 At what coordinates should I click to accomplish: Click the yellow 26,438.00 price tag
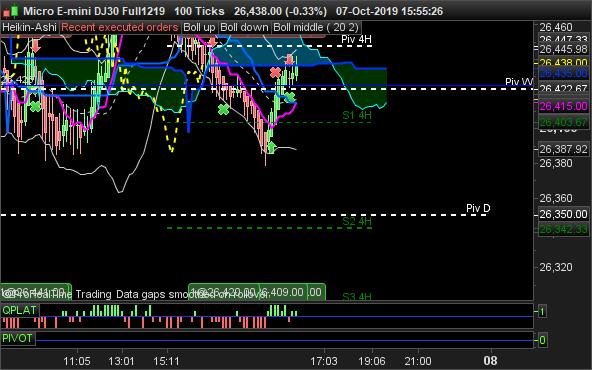(563, 62)
